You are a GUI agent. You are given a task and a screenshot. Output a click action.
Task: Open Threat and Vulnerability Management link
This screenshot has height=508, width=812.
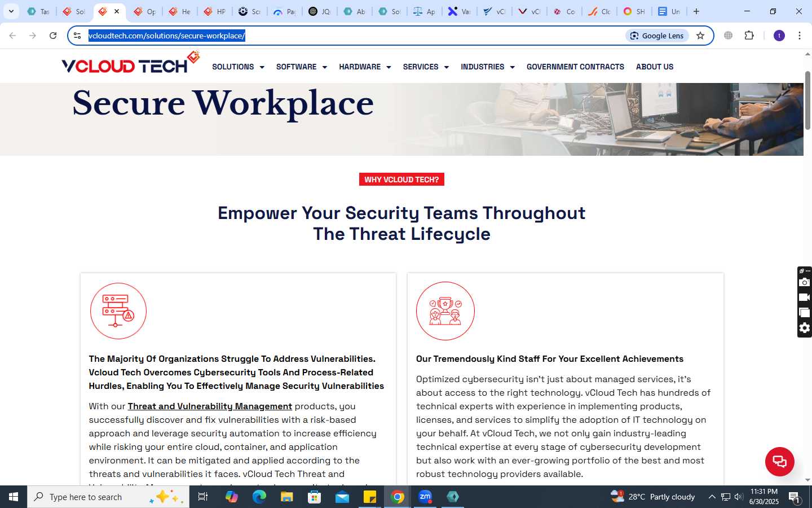tap(210, 406)
